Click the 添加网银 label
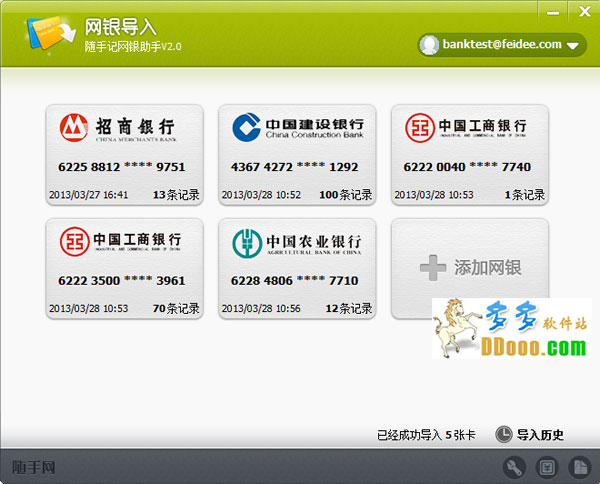This screenshot has height=484, width=600. 488,267
